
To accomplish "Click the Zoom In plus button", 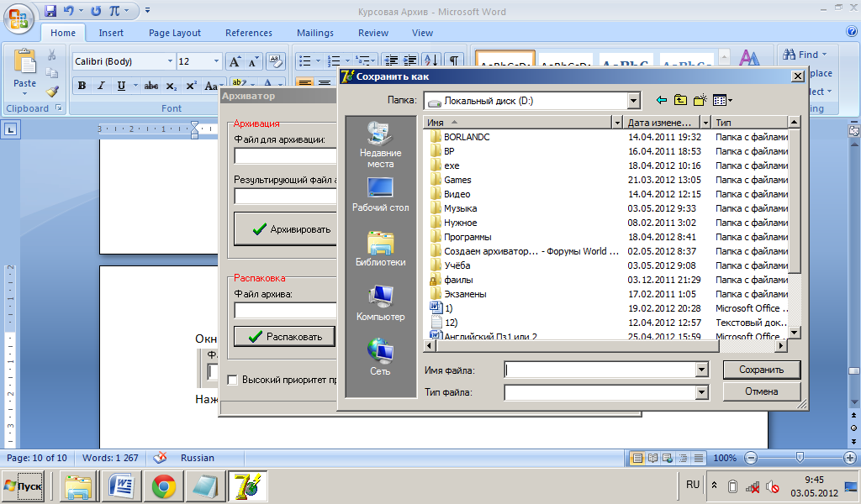I will (x=849, y=458).
